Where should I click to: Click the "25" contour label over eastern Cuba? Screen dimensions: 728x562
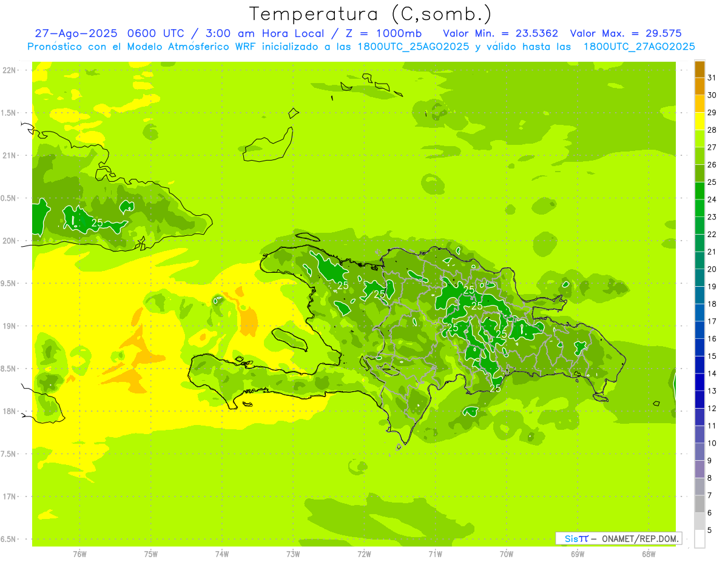pos(97,222)
